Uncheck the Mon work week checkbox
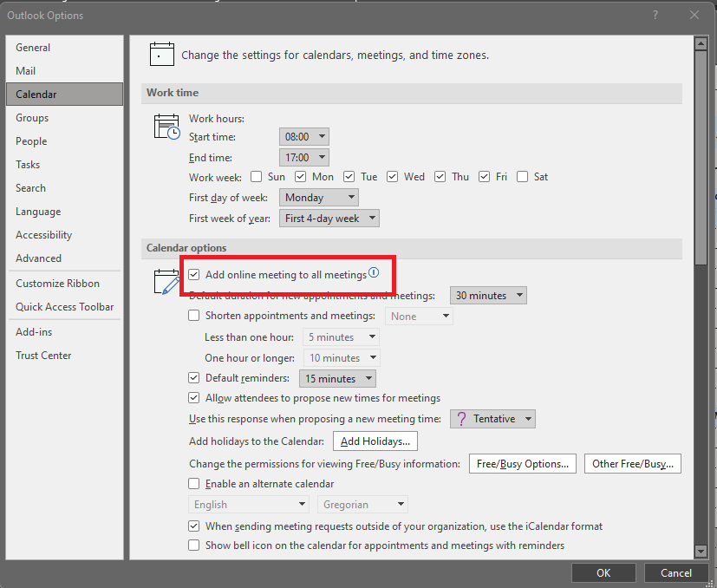Image resolution: width=717 pixels, height=588 pixels. tap(301, 177)
